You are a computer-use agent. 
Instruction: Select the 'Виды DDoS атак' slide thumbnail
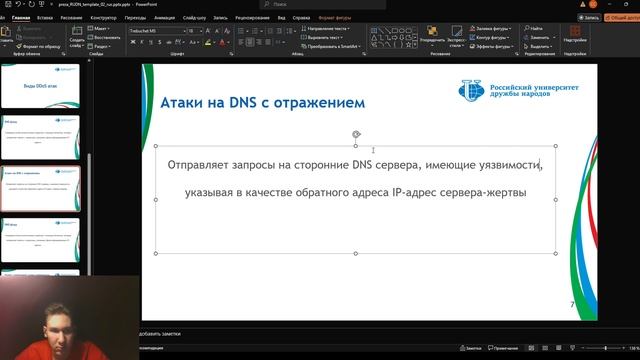(40, 86)
